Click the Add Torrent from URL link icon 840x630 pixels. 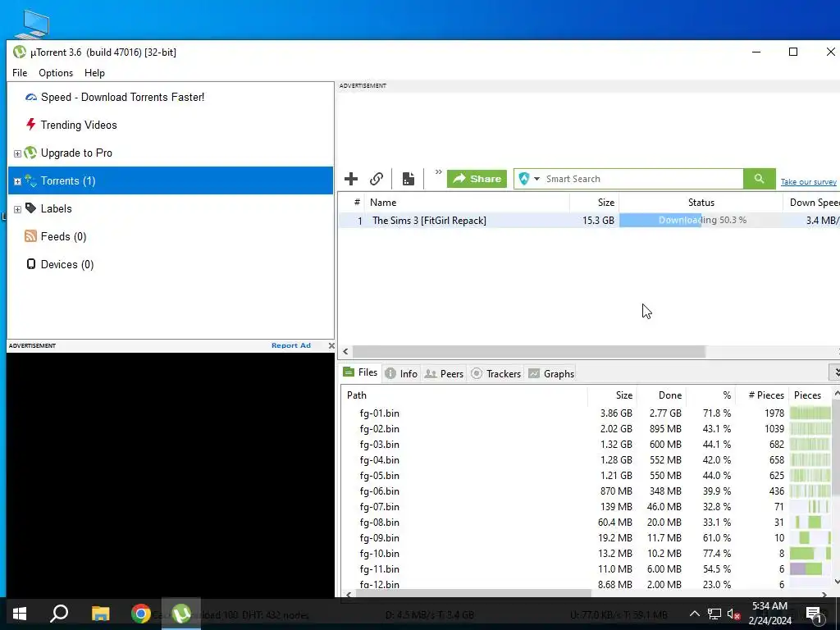pos(377,179)
